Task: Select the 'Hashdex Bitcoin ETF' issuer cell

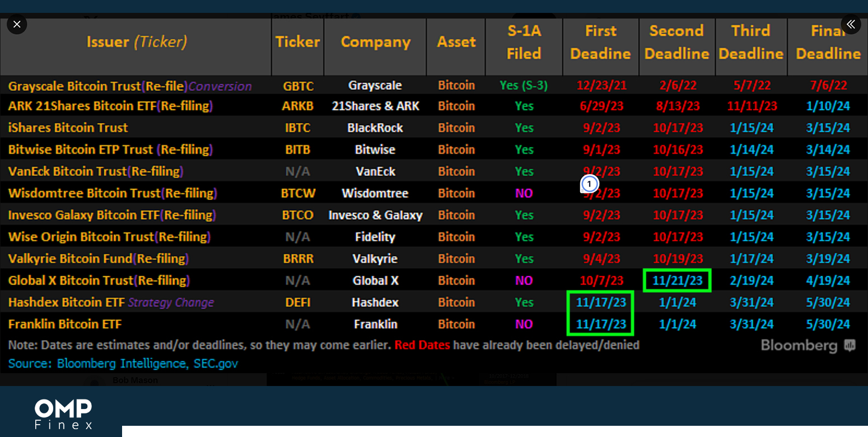Action: point(111,303)
